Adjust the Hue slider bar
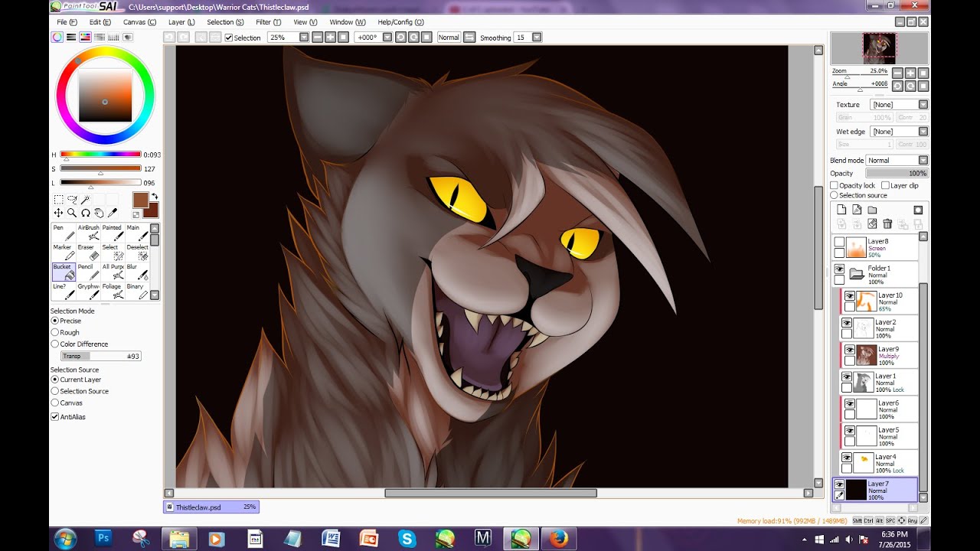Image resolution: width=980 pixels, height=551 pixels. point(100,155)
